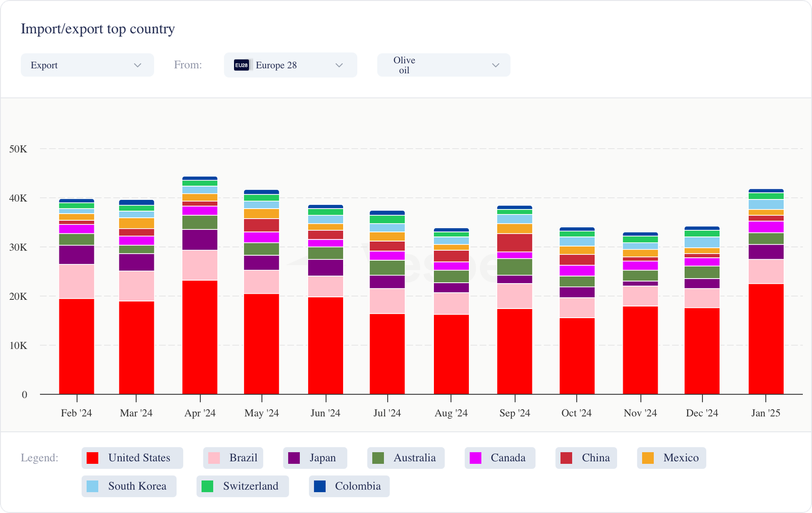Open the Europe 28 country dropdown
This screenshot has width=812, height=513.
pos(290,65)
